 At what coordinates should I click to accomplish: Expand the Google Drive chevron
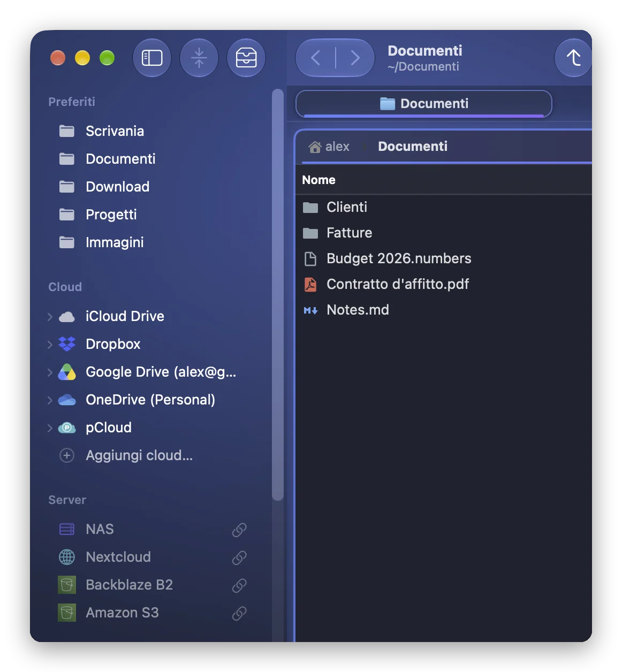[50, 372]
